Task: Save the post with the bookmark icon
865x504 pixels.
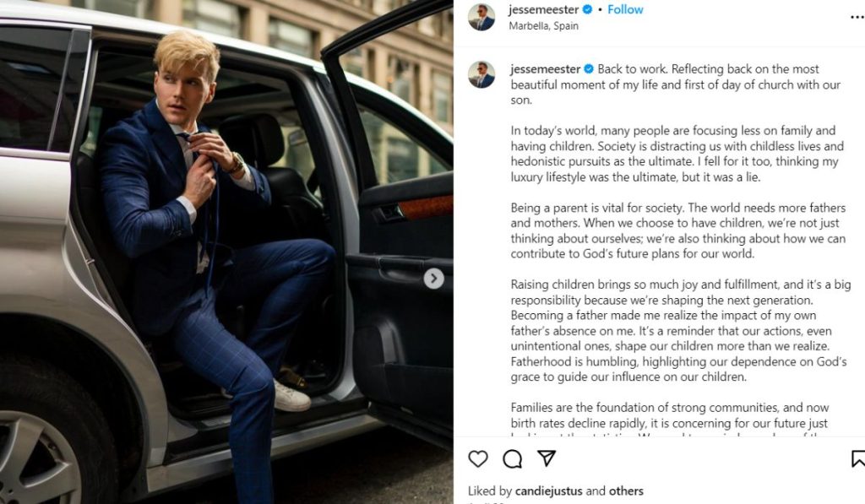Action: pos(857,458)
